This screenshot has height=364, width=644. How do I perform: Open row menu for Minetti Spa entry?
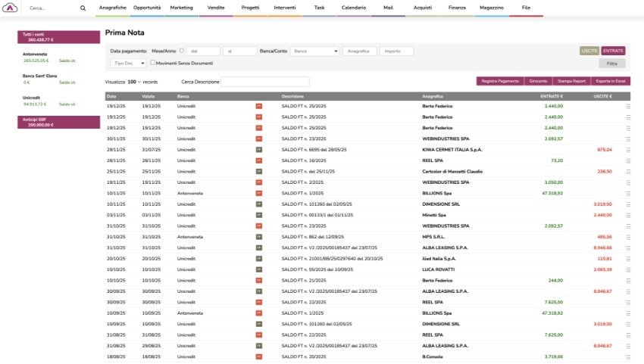pyautogui.click(x=627, y=215)
